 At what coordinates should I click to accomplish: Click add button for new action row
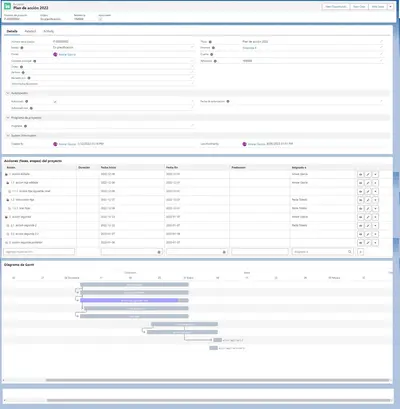[360, 252]
